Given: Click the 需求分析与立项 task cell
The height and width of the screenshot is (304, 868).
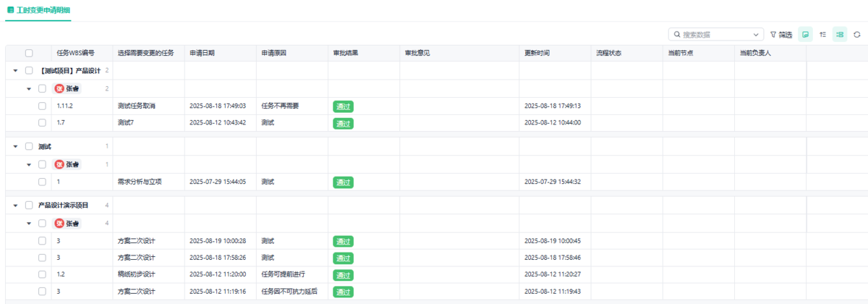Looking at the screenshot, I should (140, 182).
